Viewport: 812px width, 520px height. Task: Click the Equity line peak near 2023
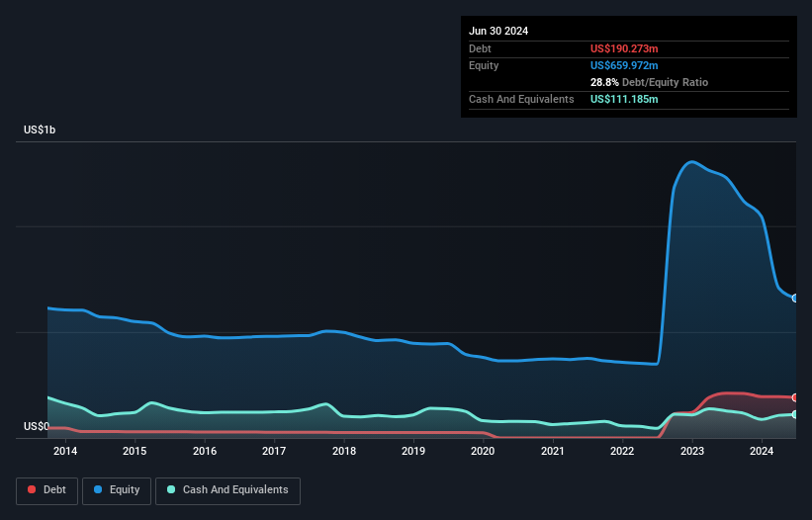692,162
